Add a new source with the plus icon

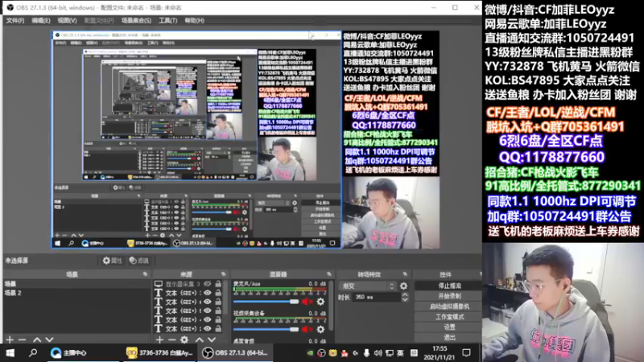[x=159, y=339]
